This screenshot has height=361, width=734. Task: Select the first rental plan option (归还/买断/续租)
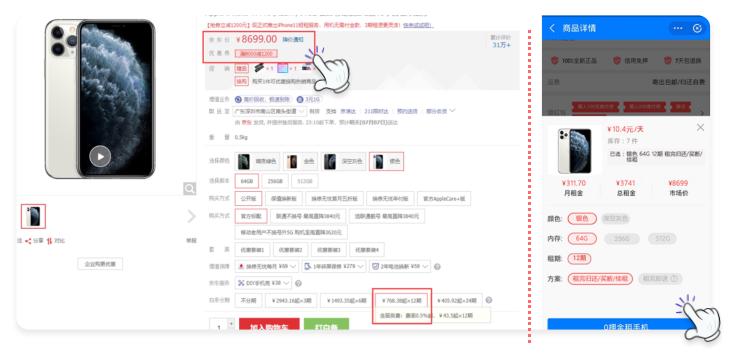click(x=600, y=279)
